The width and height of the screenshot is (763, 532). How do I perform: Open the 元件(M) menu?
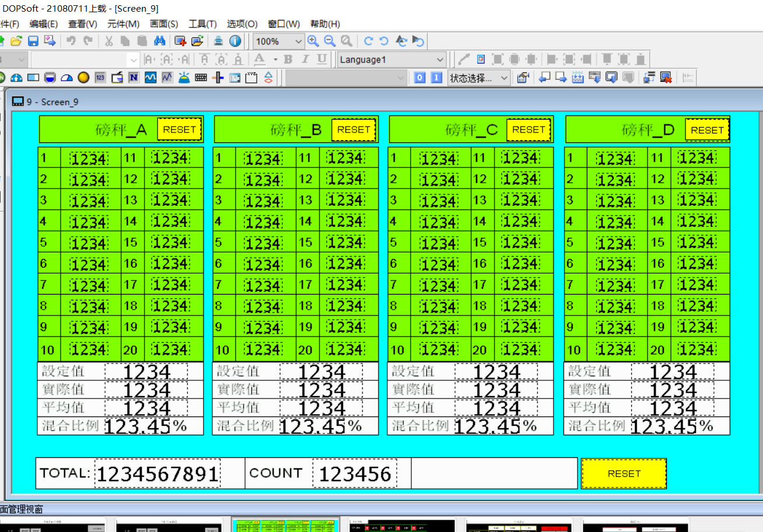click(123, 24)
